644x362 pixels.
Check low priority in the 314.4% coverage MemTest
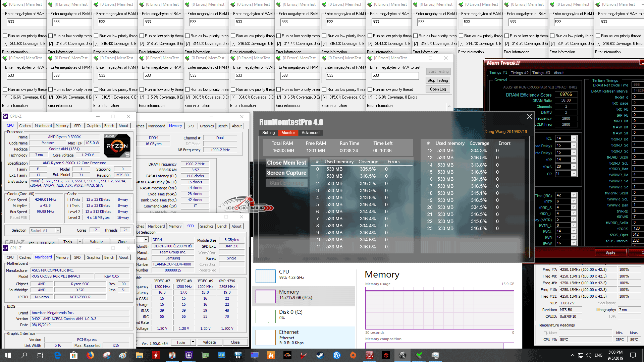click(x=279, y=36)
